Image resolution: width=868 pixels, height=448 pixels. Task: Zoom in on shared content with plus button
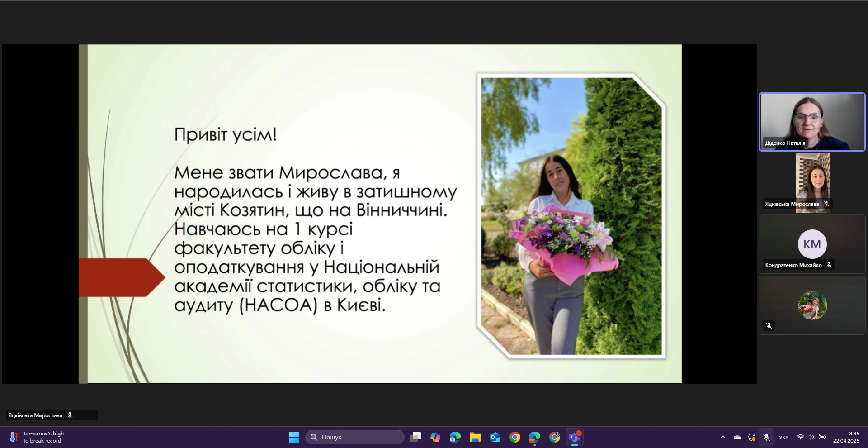[x=90, y=415]
